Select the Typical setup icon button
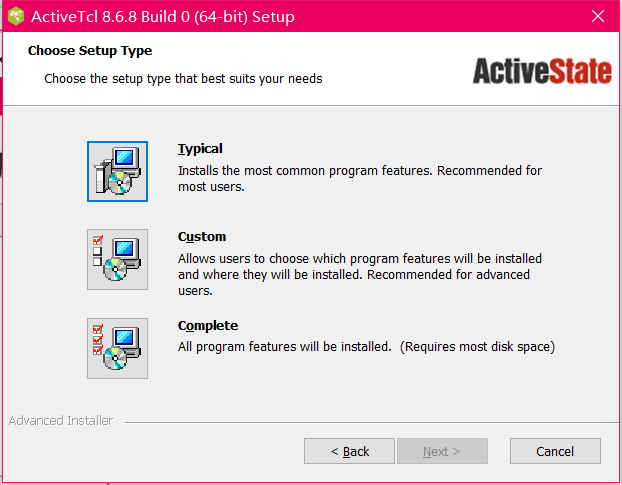The width and height of the screenshot is (622, 485). point(117,171)
